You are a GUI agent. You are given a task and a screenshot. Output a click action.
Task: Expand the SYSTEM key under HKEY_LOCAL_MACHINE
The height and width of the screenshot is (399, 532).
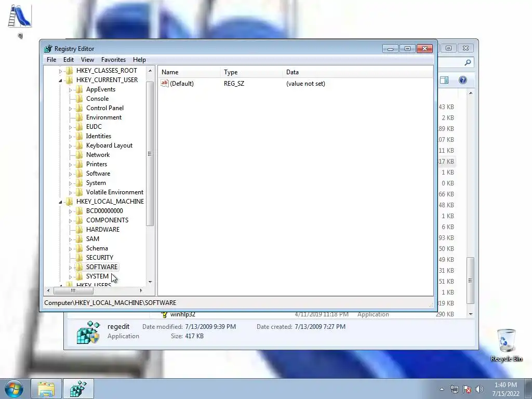70,277
